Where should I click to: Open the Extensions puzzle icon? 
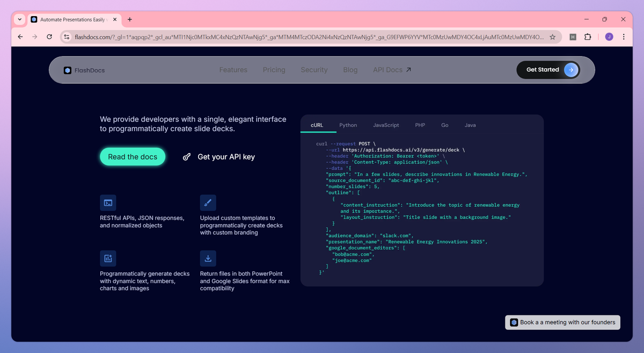pyautogui.click(x=588, y=37)
